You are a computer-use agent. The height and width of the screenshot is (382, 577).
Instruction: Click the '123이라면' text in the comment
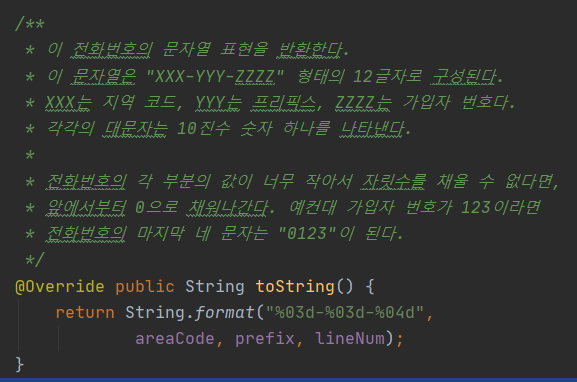point(500,208)
